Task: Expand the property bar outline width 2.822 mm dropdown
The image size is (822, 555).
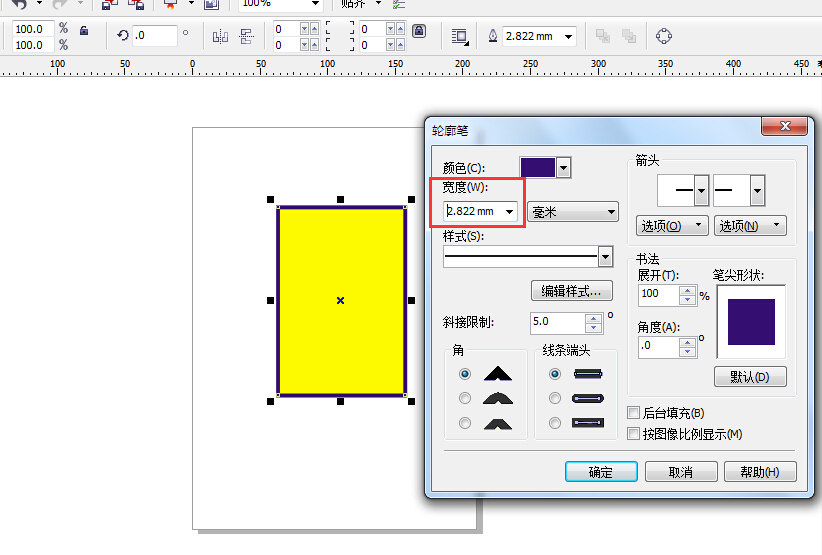Action: tap(568, 37)
